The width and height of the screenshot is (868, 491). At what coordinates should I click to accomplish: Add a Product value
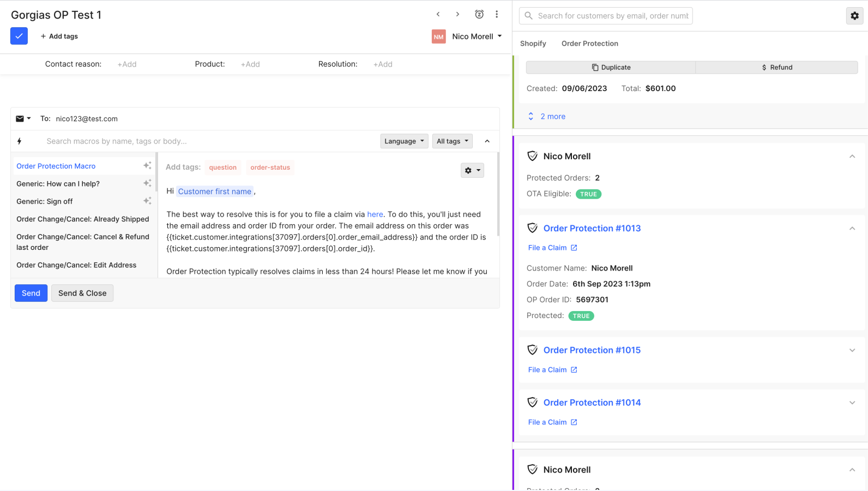[250, 64]
